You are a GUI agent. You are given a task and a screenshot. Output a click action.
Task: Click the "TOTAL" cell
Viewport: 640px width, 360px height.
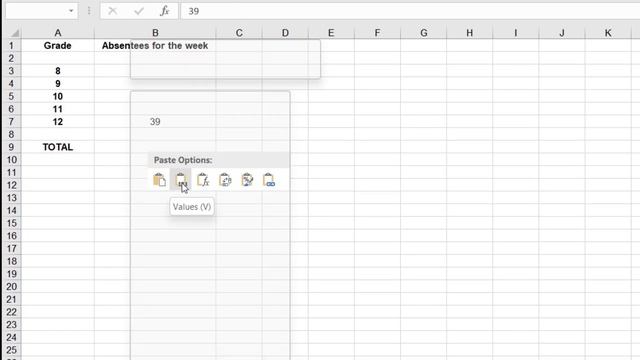point(58,147)
